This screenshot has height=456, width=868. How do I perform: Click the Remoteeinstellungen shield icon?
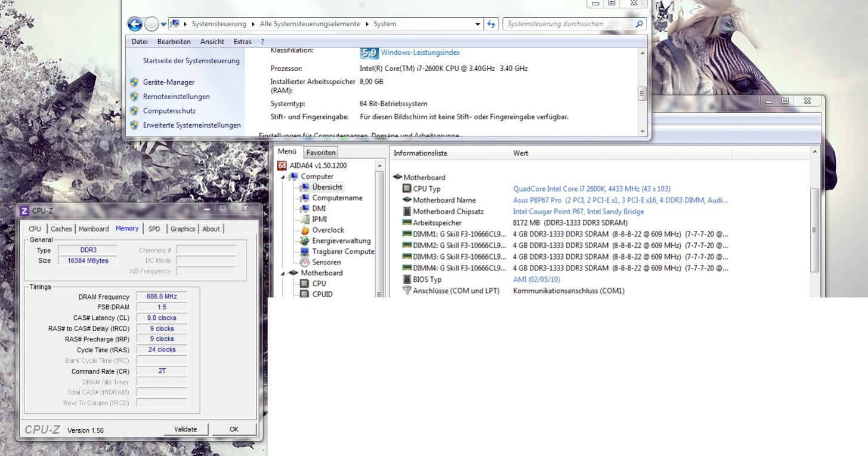pos(134,97)
